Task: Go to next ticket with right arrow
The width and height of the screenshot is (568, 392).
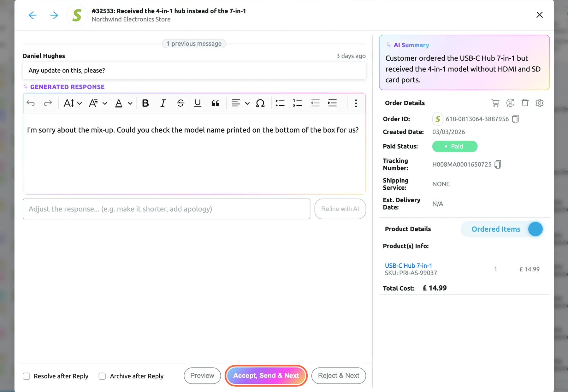Action: click(54, 15)
